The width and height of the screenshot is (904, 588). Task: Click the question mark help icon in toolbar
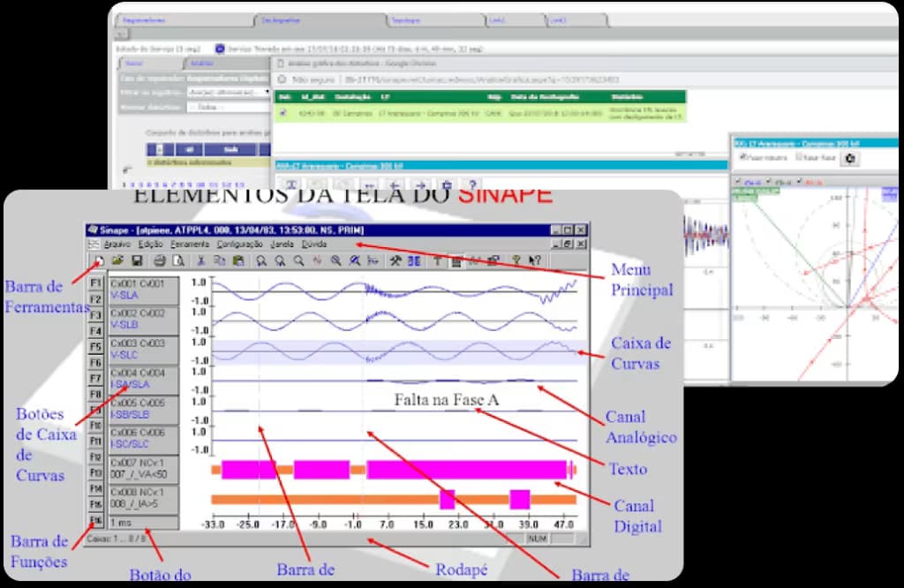tap(516, 261)
